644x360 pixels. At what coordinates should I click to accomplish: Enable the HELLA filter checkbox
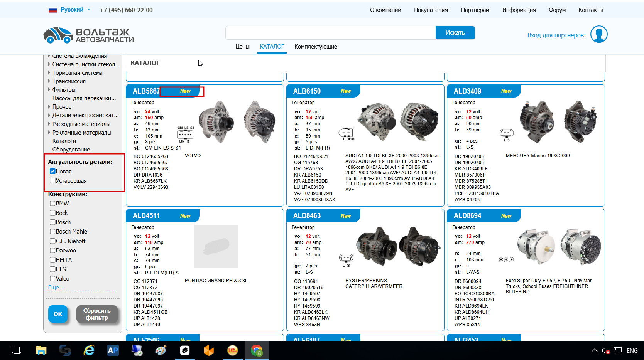52,260
